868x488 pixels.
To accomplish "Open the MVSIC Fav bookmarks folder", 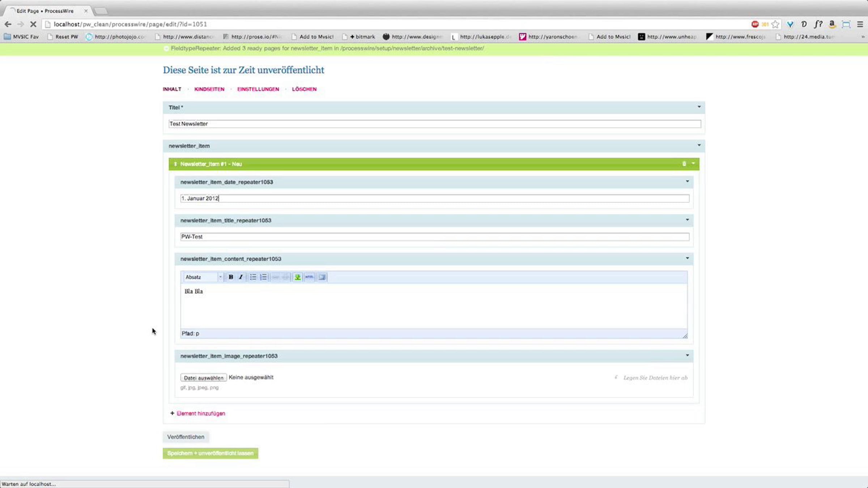I will (x=21, y=37).
